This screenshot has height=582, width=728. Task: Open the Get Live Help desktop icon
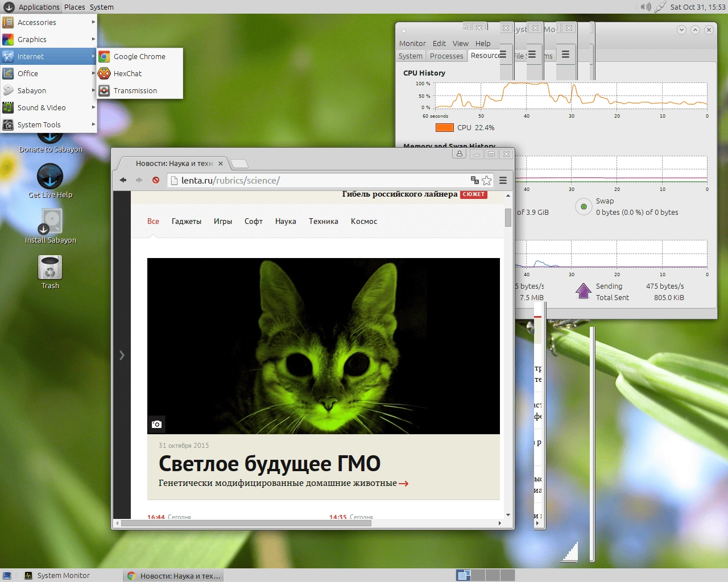50,180
